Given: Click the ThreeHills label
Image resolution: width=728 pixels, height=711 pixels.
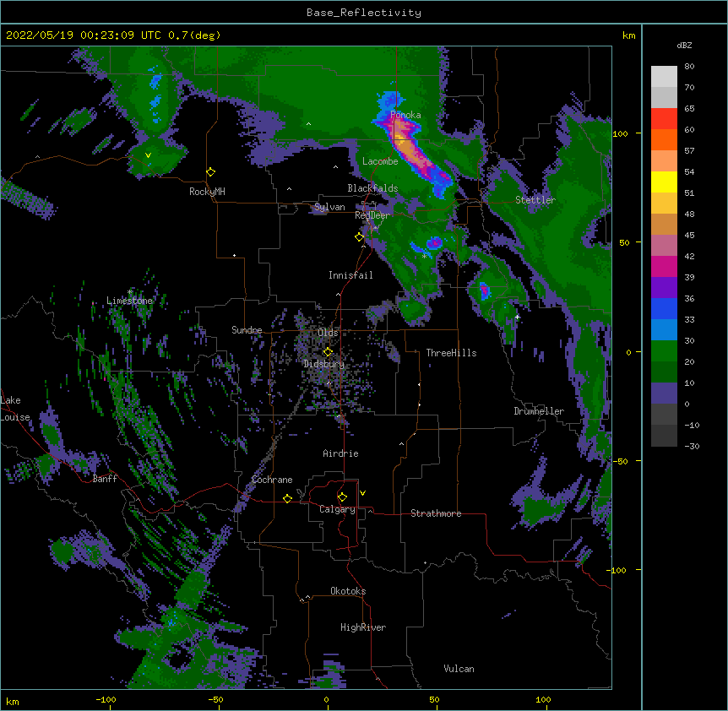Looking at the screenshot, I should click(451, 353).
